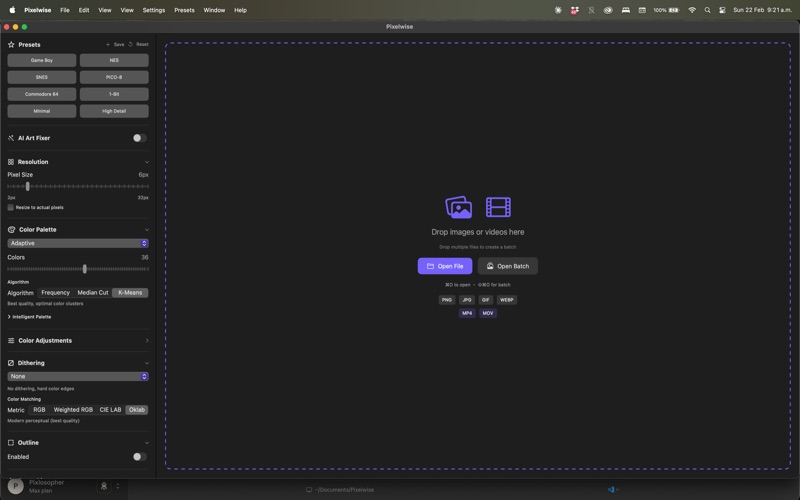Open the Adaptive palette dropdown
This screenshot has width=800, height=500.
pyautogui.click(x=78, y=243)
